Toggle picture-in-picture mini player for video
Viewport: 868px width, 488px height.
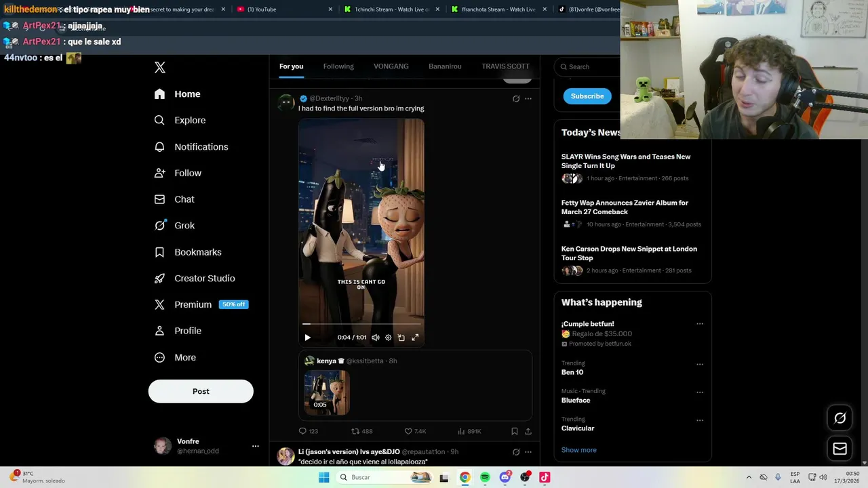tap(401, 338)
